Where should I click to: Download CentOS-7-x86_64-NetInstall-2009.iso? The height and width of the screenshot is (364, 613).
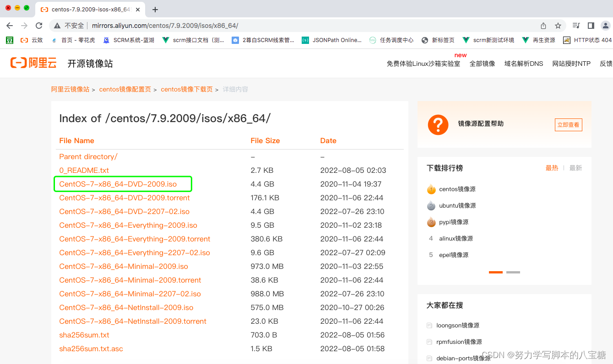pyautogui.click(x=126, y=307)
